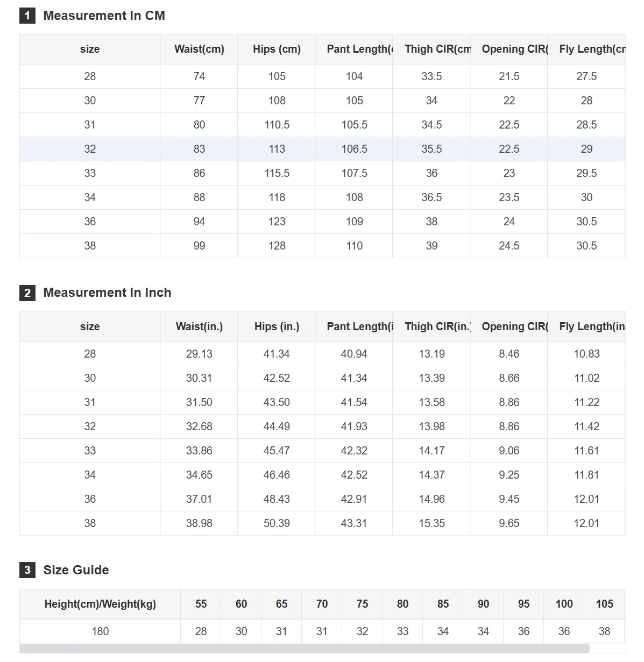
Task: Click the Height(cm)/Weight(kg) header cell
Action: coord(100,604)
